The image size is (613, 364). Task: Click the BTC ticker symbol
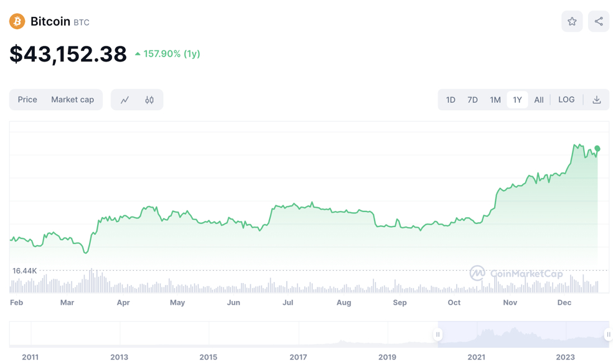coord(82,22)
